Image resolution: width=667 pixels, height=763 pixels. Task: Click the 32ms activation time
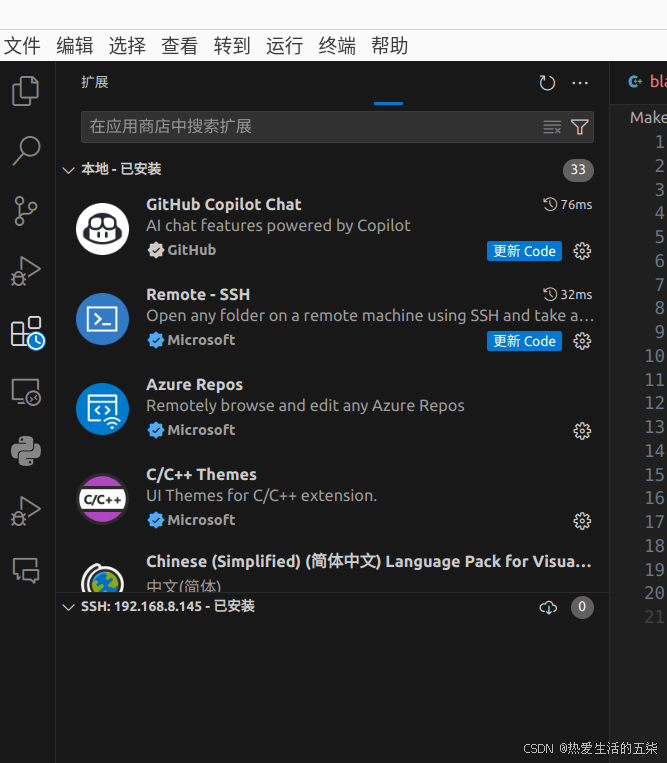click(x=567, y=294)
